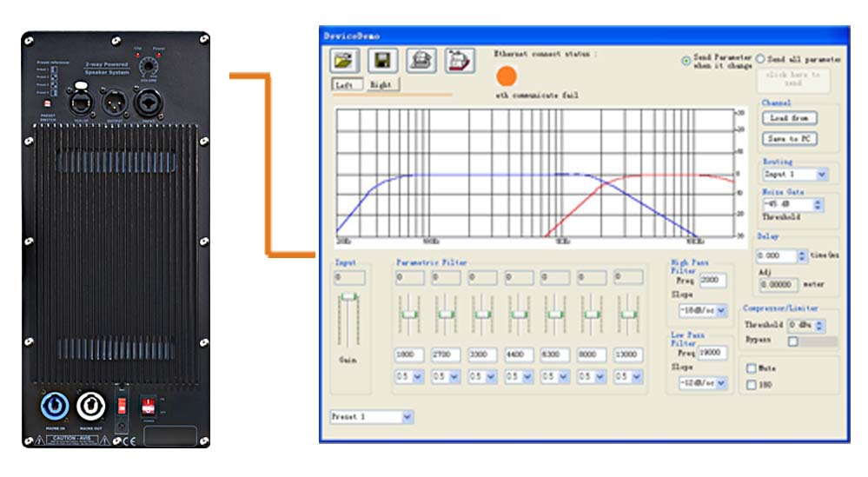The height and width of the screenshot is (477, 868).
Task: Toggle the Compressor Bypass checkbox
Action: pyautogui.click(x=793, y=341)
